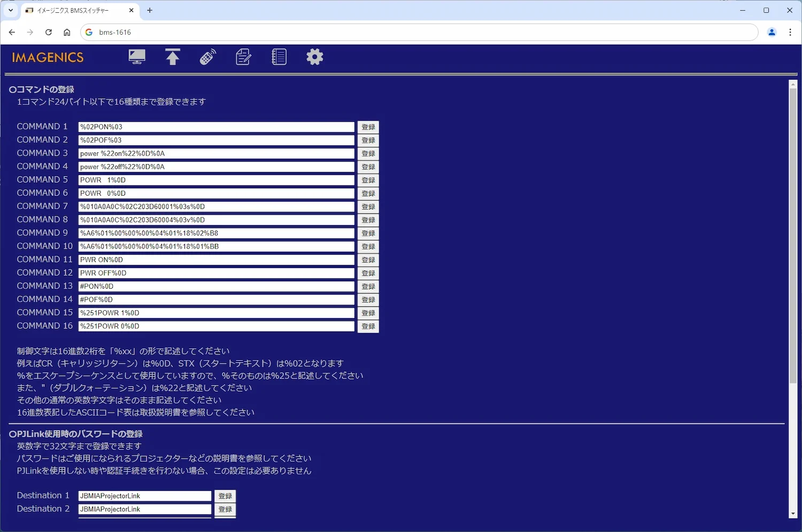Click the notepad with pencil icon
The width and height of the screenshot is (802, 532).
(243, 57)
